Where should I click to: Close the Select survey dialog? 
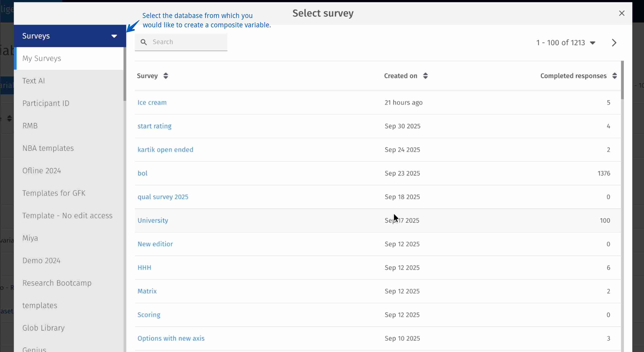[x=622, y=13]
